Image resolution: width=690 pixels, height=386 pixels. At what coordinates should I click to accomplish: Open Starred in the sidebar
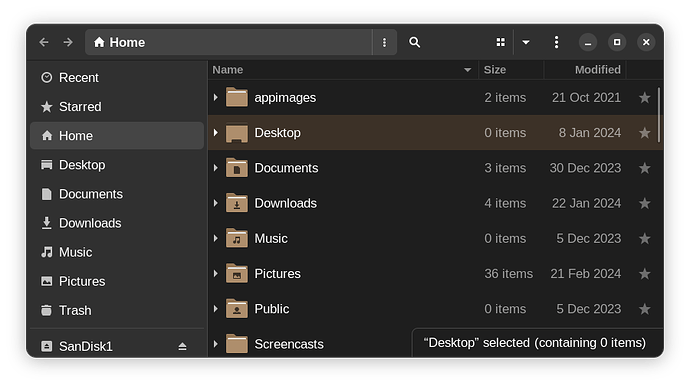(117, 107)
